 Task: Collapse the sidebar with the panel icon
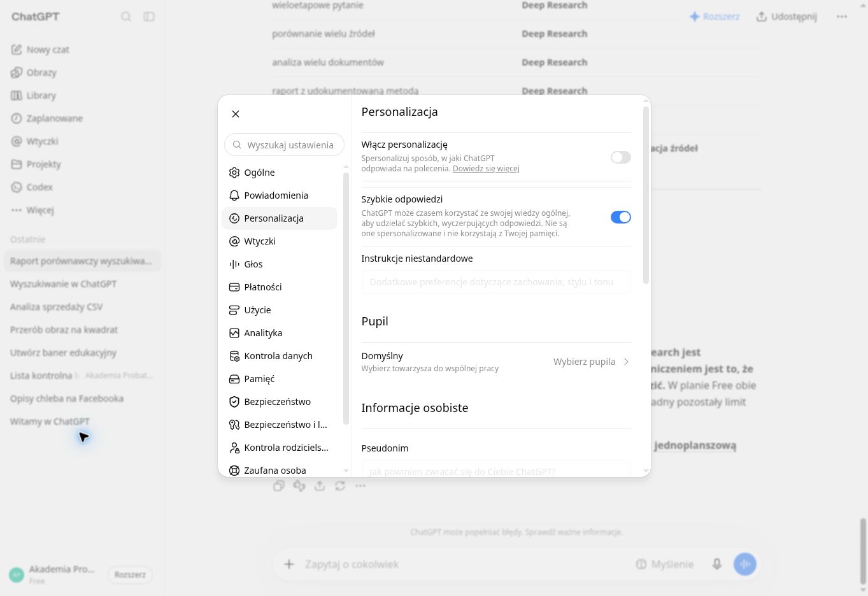point(149,17)
